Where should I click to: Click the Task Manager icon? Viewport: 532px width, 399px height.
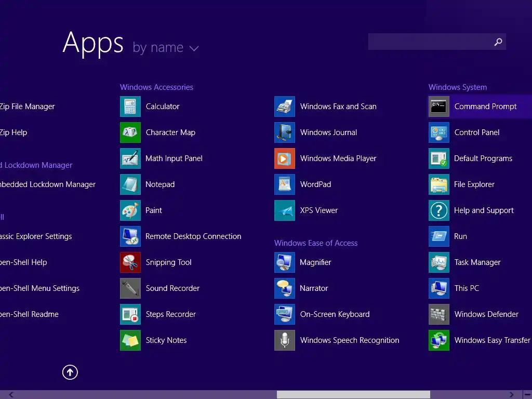pyautogui.click(x=439, y=262)
